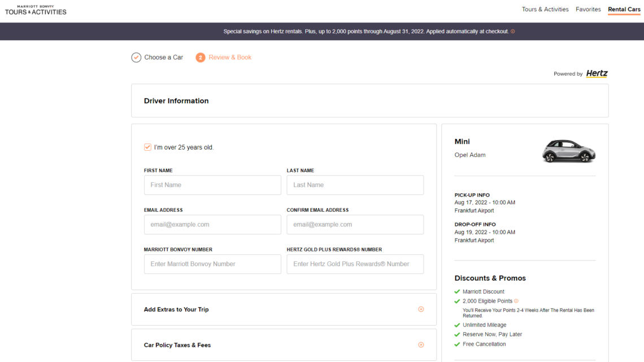This screenshot has height=362, width=644.
Task: Click the Opel Adam car thumbnail
Action: coord(569,151)
